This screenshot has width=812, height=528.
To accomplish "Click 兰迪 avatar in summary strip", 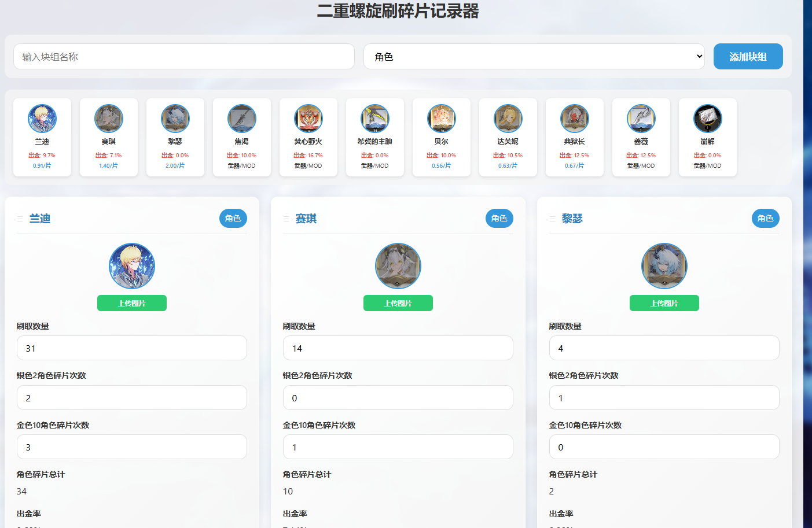I will point(42,119).
